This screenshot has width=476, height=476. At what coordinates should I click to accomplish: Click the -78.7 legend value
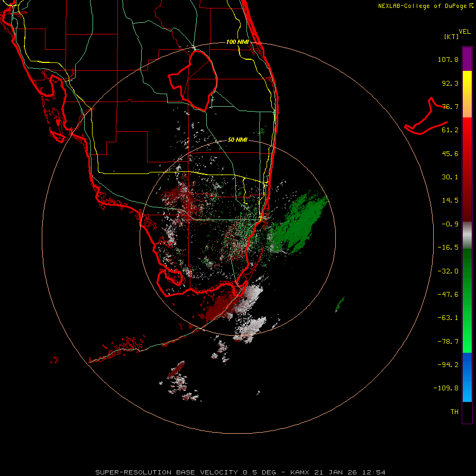point(448,342)
